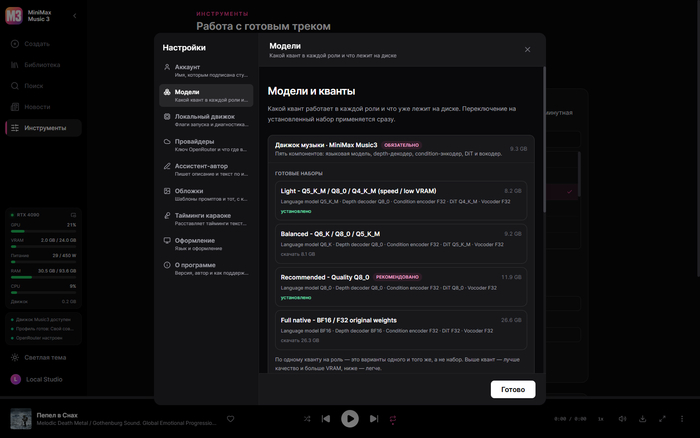Click the Обложки image icon

(167, 191)
